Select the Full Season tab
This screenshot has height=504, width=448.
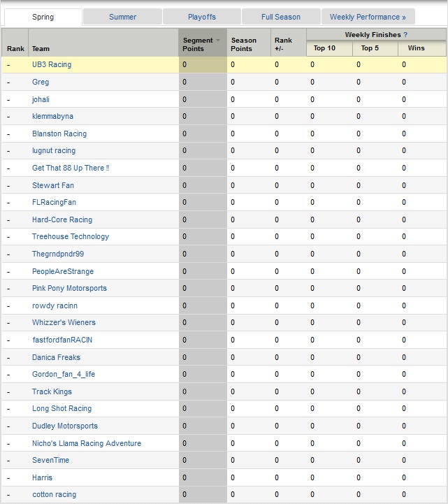coord(280,17)
